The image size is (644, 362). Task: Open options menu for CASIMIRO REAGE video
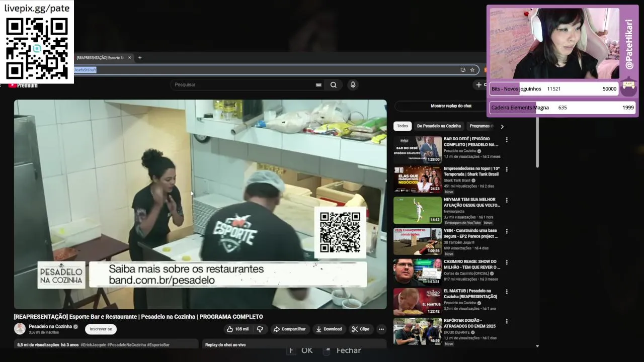pos(507,262)
